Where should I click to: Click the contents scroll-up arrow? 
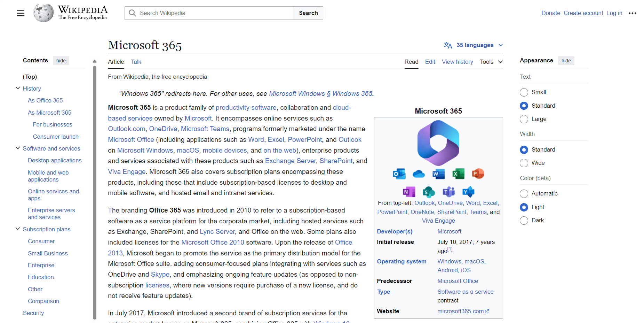95,61
